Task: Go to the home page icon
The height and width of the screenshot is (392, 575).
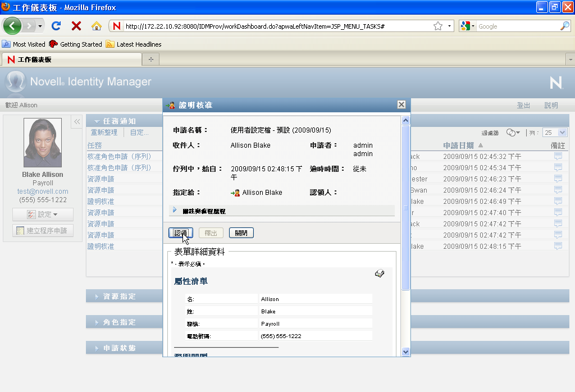Action: tap(97, 26)
